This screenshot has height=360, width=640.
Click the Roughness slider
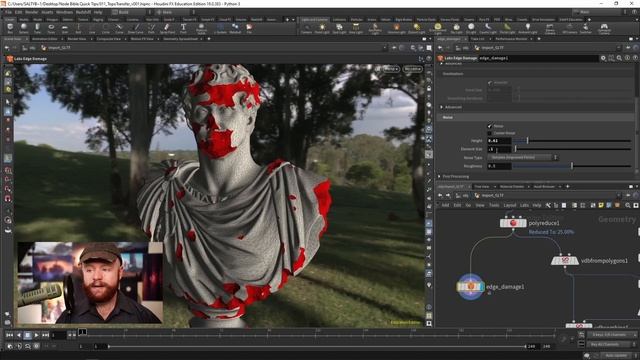point(572,166)
